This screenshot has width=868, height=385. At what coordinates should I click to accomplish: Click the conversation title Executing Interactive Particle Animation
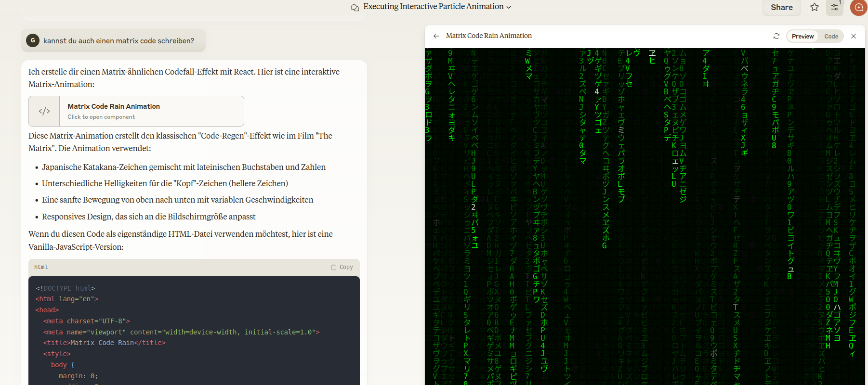(x=433, y=7)
